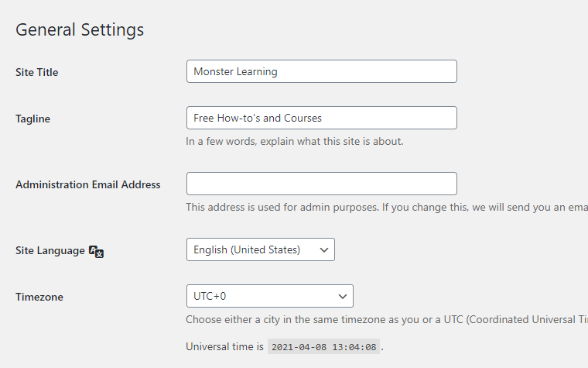The width and height of the screenshot is (588, 368).
Task: Click the Tagline label
Action: coord(32,119)
